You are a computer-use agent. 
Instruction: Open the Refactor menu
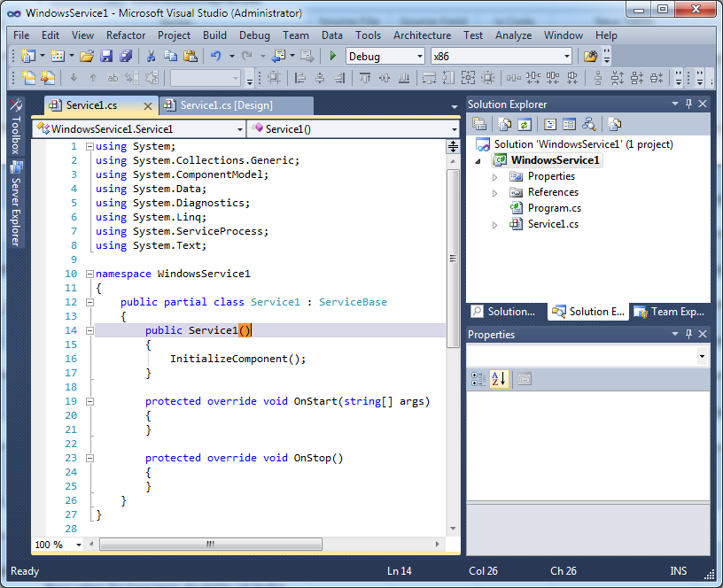[125, 35]
